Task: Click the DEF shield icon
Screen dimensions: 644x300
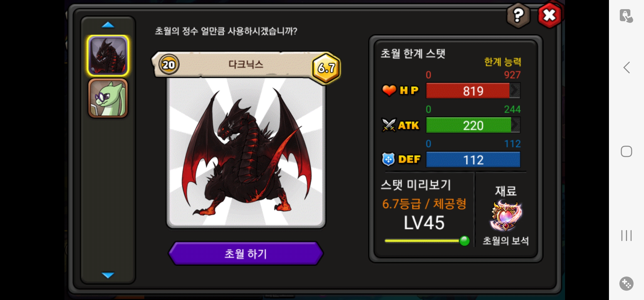Action: click(x=388, y=159)
